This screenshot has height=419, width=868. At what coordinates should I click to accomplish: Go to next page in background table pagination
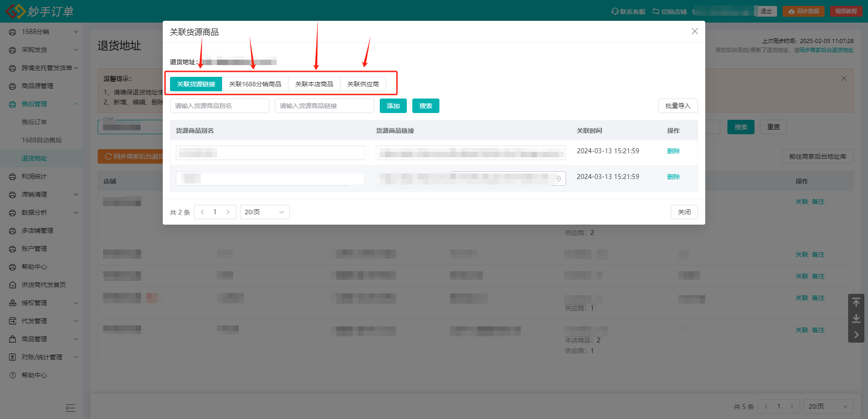792,406
